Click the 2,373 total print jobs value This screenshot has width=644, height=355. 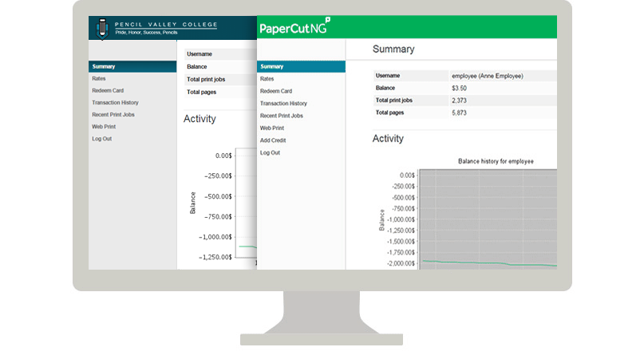point(459,101)
